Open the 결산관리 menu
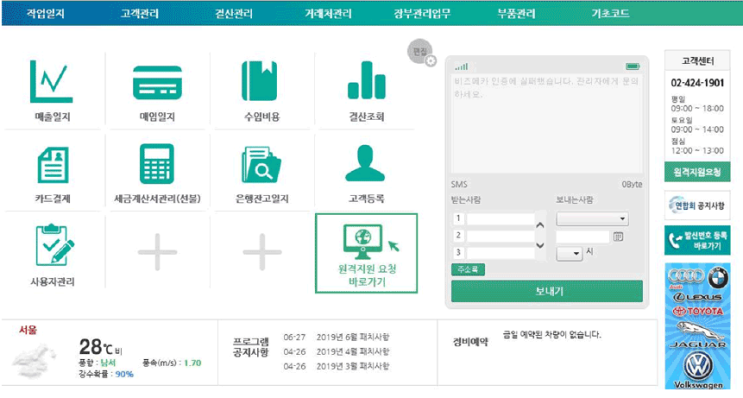The height and width of the screenshot is (398, 743). click(234, 13)
